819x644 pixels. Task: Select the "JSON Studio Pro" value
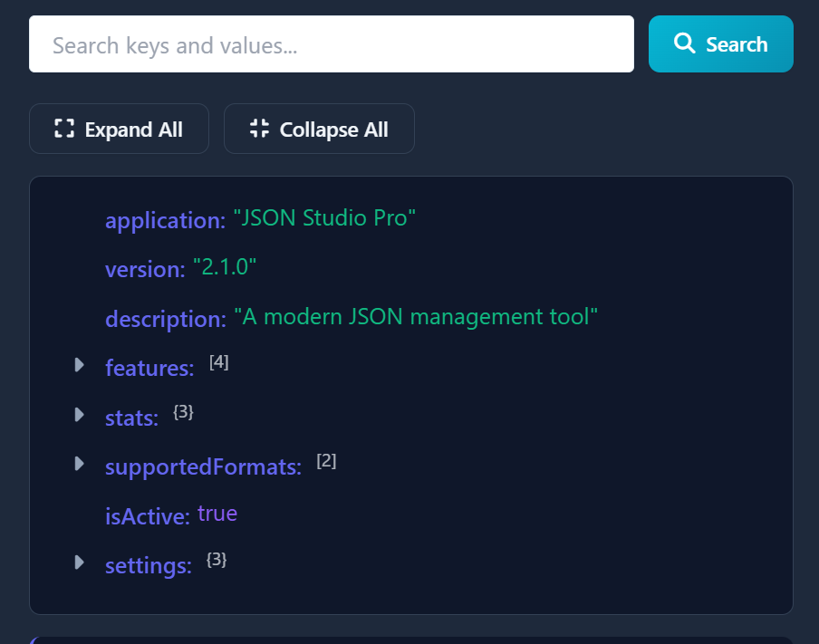pos(324,217)
